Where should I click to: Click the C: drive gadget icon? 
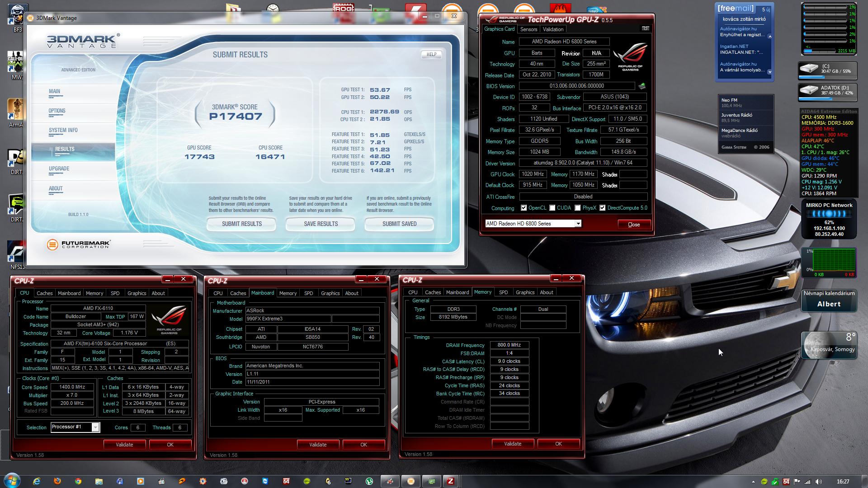pos(809,69)
